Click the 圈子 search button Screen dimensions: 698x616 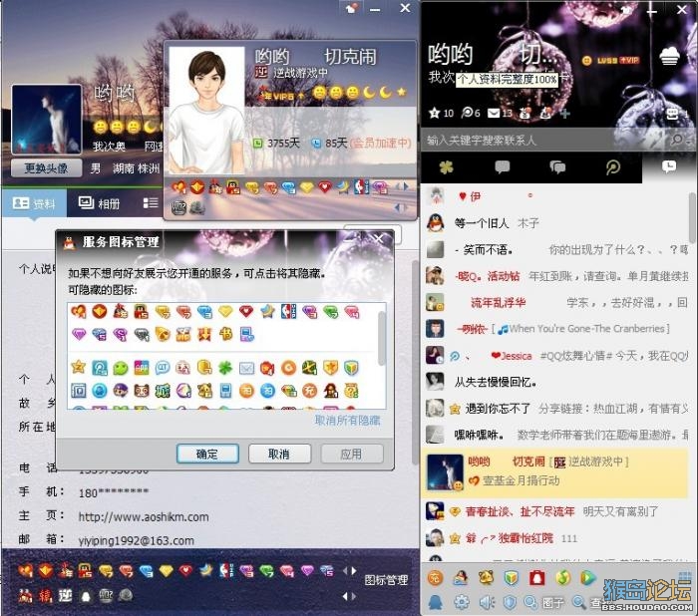[544, 603]
